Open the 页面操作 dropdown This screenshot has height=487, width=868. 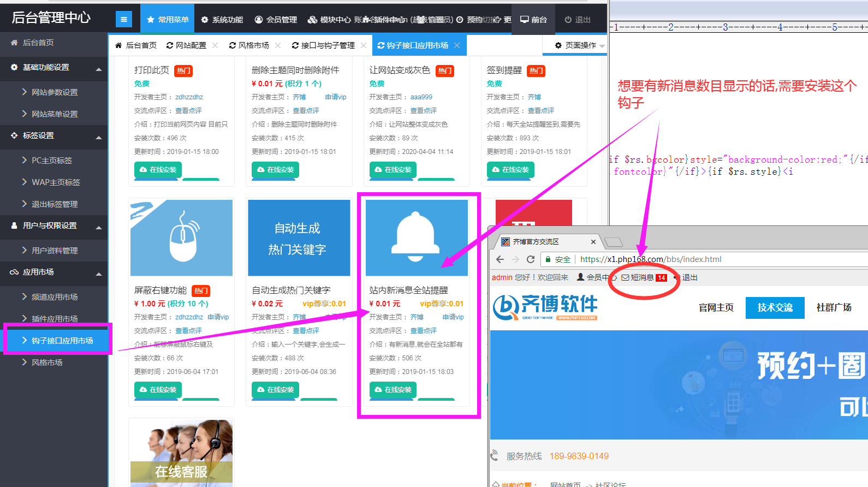click(x=580, y=45)
